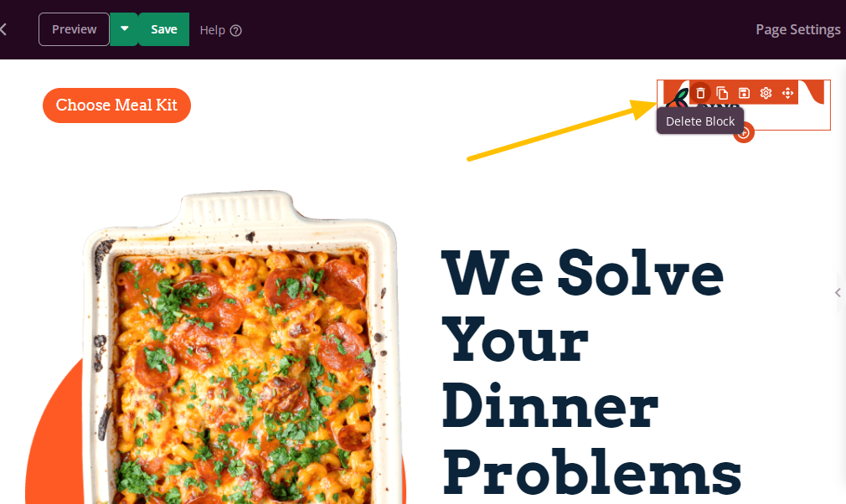Click the move block arrows icon
The height and width of the screenshot is (504, 846).
pyautogui.click(x=787, y=93)
